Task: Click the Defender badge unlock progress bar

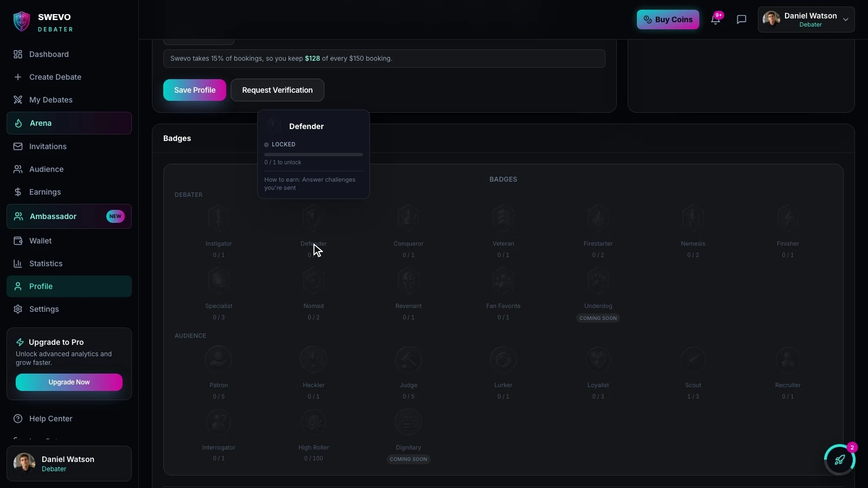Action: tap(314, 155)
